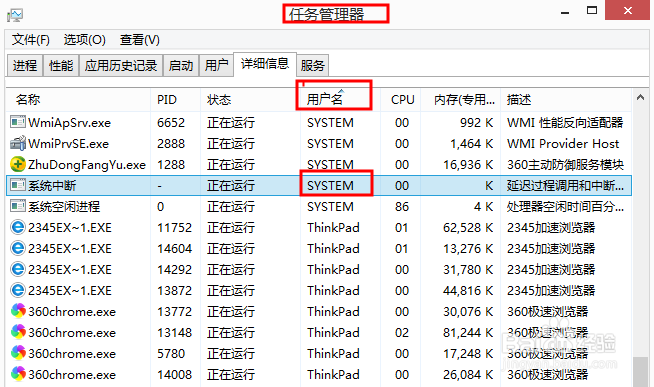This screenshot has height=387, width=654.
Task: Click the ZhuDongFangYu.exe 360 icon
Action: coord(18,164)
